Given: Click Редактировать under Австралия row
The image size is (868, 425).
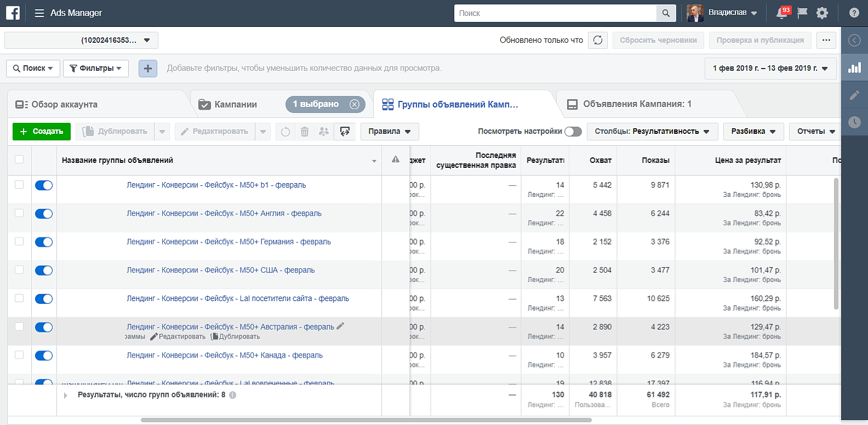Looking at the screenshot, I should (x=178, y=337).
